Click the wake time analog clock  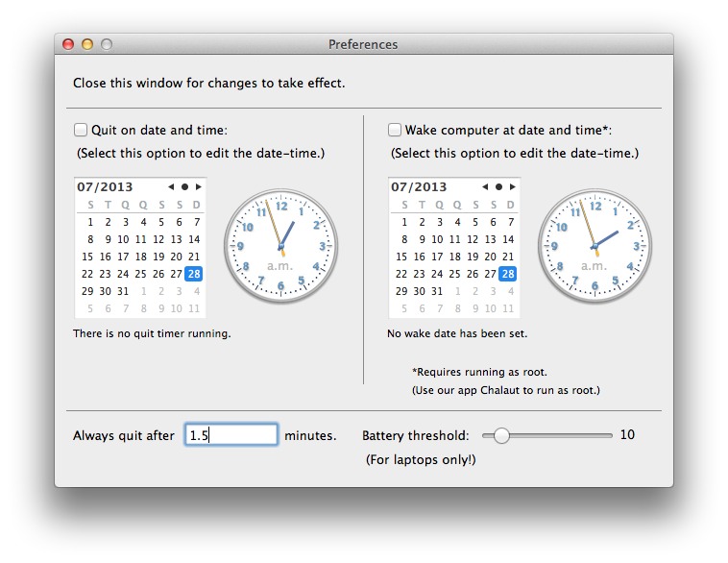pos(595,246)
